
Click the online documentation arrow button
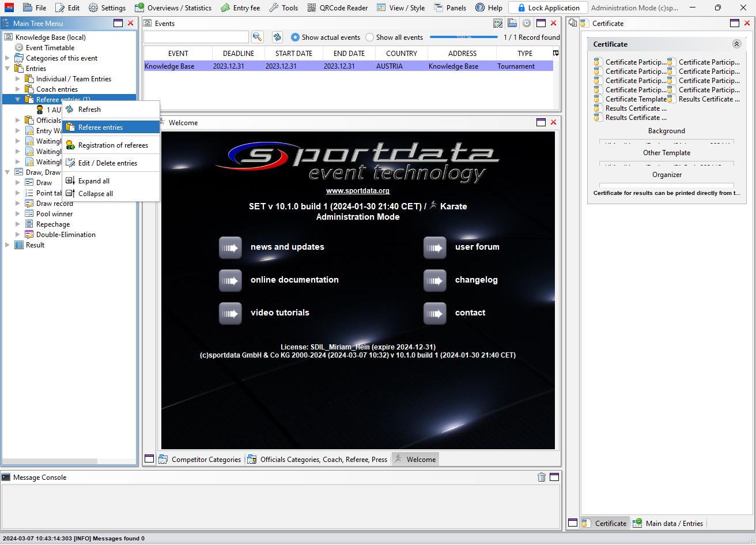pos(230,281)
